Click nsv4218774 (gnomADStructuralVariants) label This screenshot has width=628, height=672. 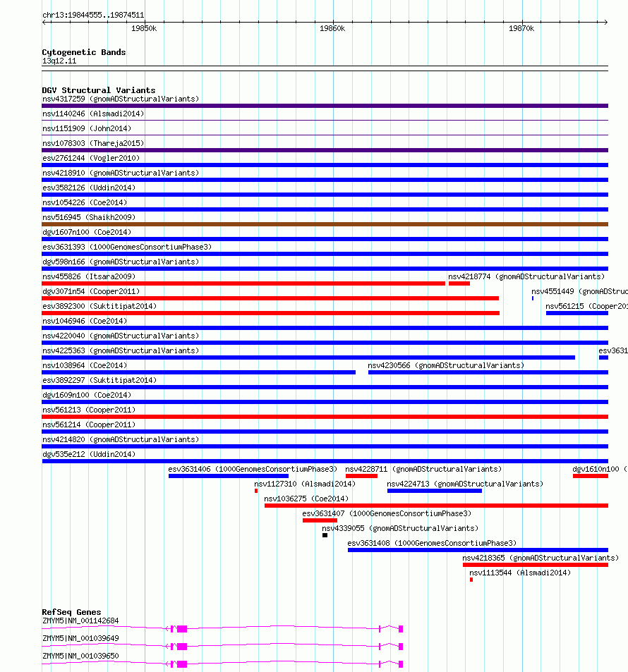[526, 276]
